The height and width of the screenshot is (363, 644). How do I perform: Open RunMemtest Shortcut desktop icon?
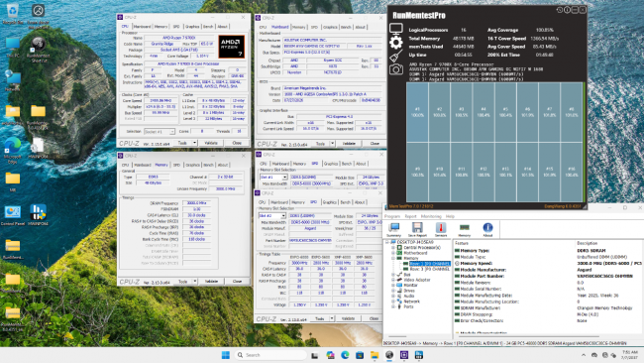pyautogui.click(x=39, y=50)
